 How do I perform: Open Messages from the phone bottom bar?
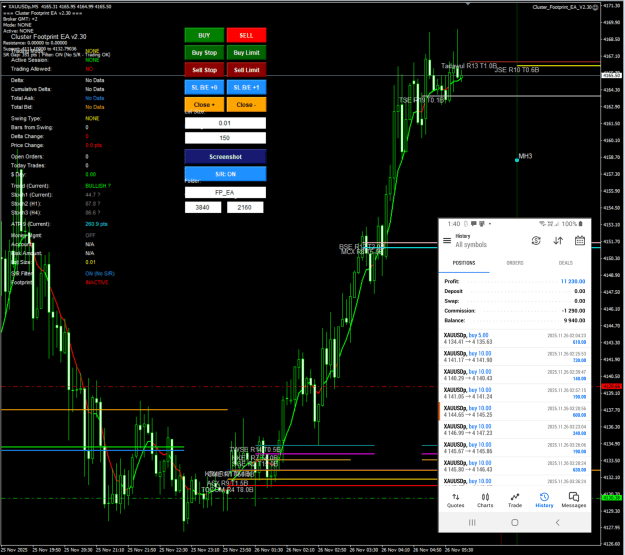click(x=574, y=500)
